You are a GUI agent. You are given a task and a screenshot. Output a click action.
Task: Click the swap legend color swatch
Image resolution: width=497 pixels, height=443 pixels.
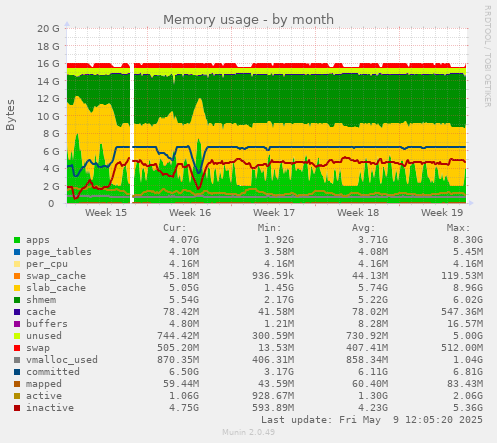tap(17, 348)
